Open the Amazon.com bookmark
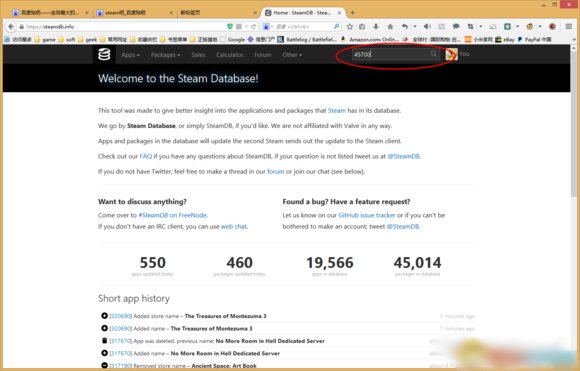 [x=369, y=39]
